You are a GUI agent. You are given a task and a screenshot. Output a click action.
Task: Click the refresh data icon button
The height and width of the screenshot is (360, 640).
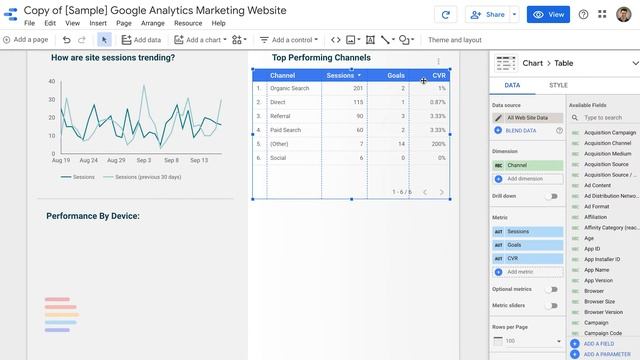tap(445, 15)
